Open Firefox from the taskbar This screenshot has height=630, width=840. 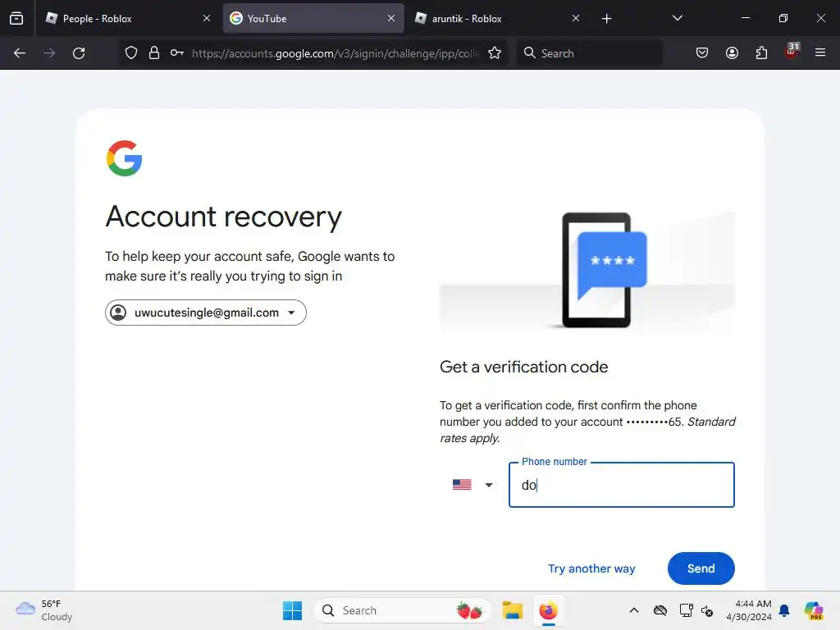549,610
